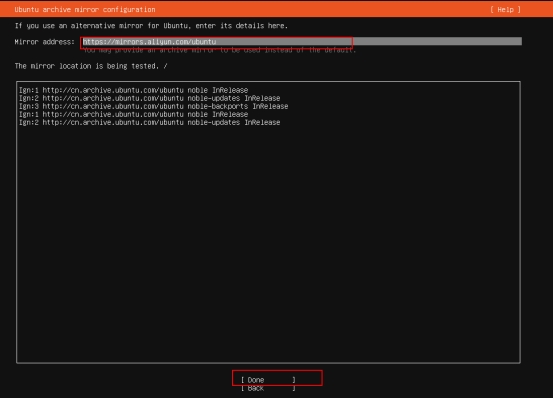Click the 'Ubuntu archive mirror configuration' title

85,10
